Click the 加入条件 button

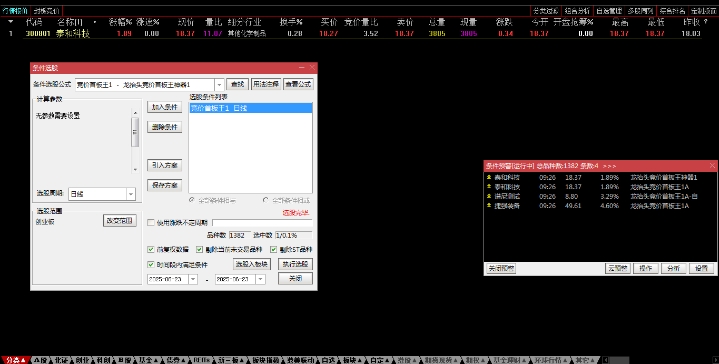tap(165, 107)
